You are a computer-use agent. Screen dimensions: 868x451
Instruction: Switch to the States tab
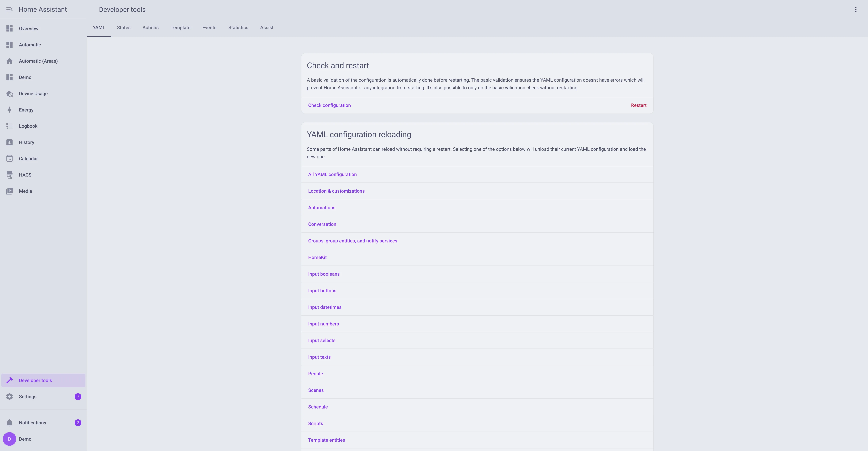124,28
